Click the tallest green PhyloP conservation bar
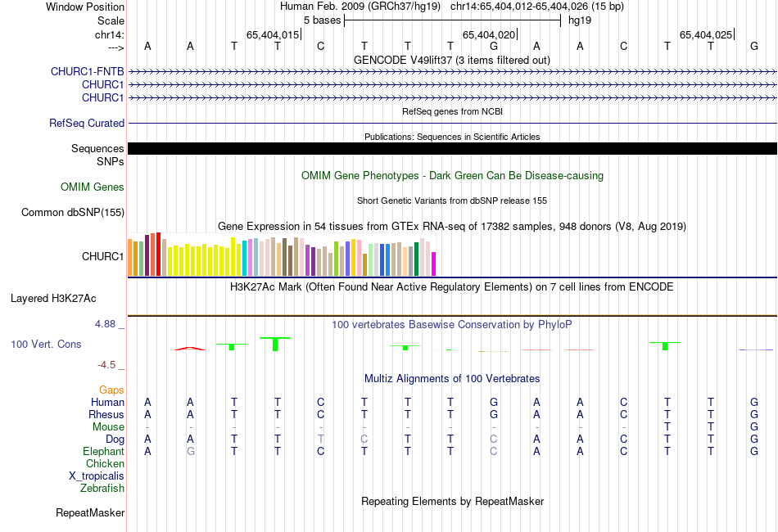778x532 pixels. point(275,344)
